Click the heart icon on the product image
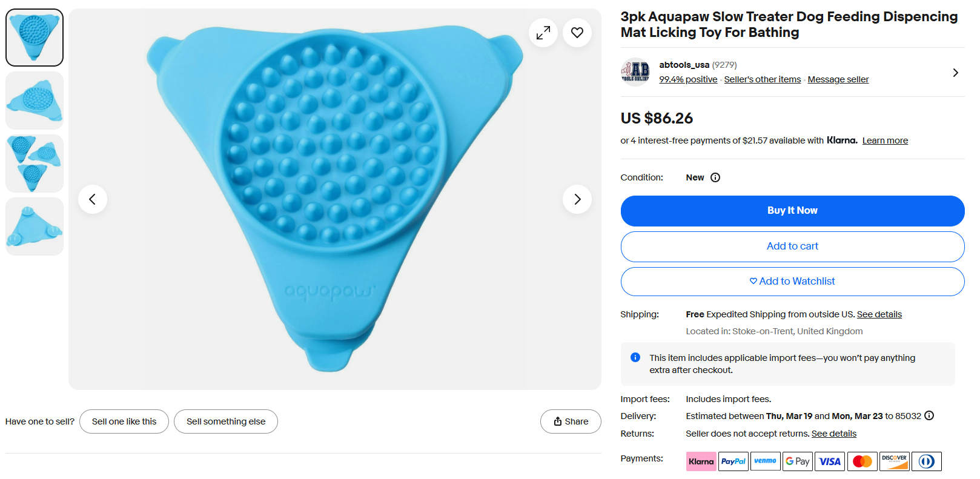 pos(577,33)
